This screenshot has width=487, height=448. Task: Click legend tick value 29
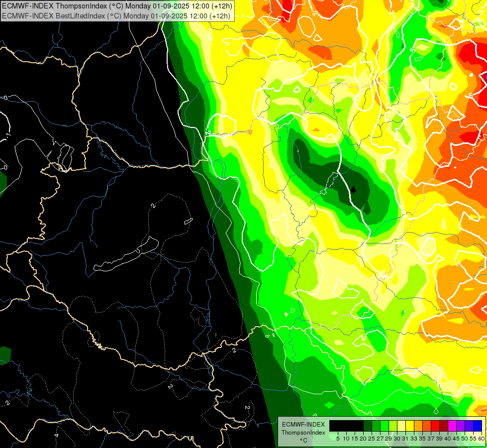pos(389,439)
